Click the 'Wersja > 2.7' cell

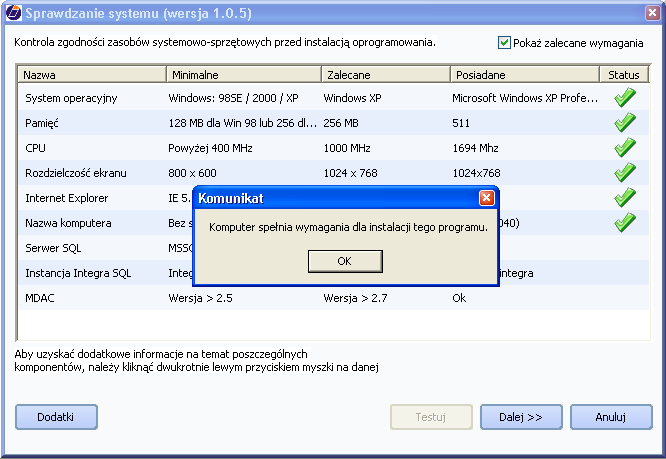point(355,298)
